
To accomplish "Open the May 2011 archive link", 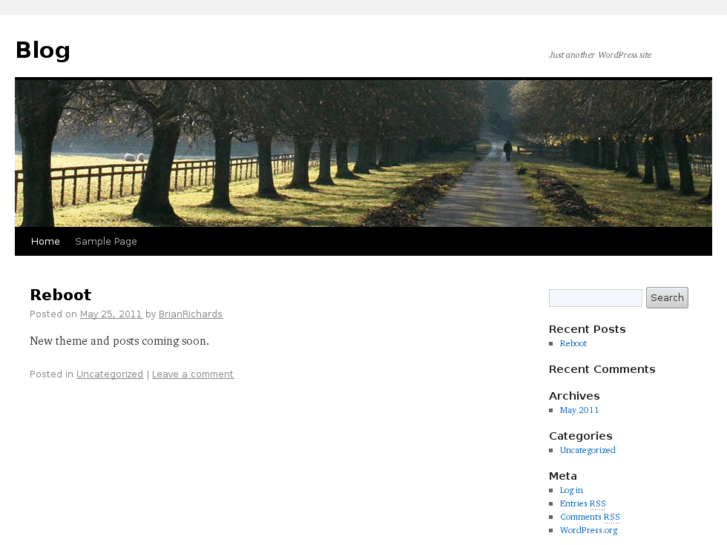I will tap(579, 410).
